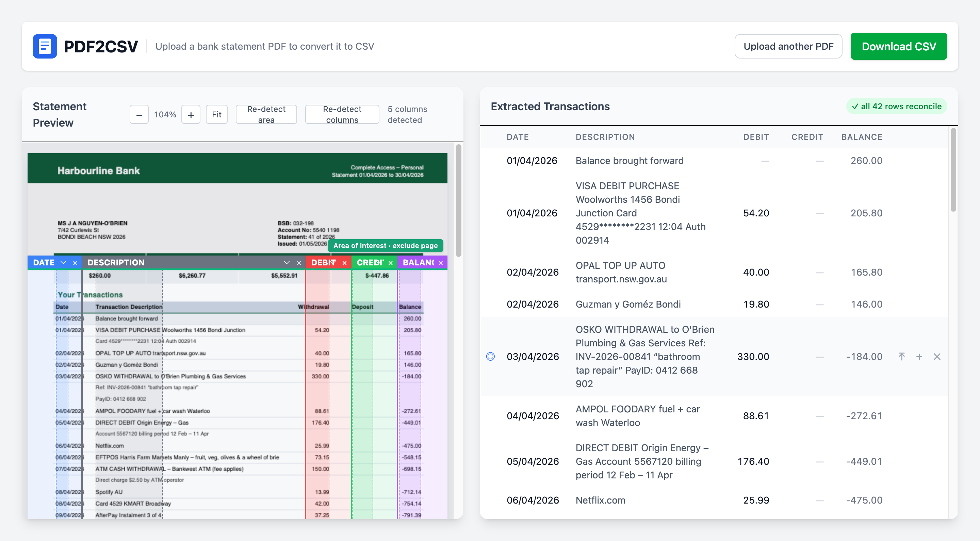Click the -475.00 balance cell
Viewport: 980px width, 541px height.
[864, 500]
